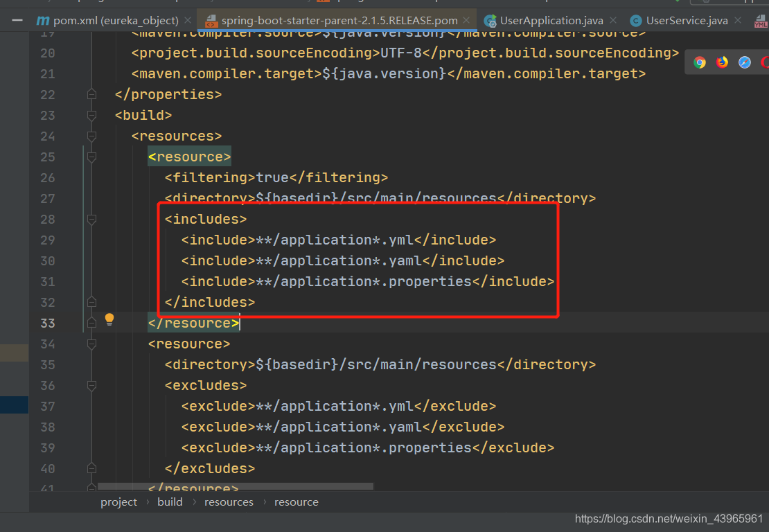Collapse the includes fold at line 28
This screenshot has height=532, width=769.
[x=91, y=219]
